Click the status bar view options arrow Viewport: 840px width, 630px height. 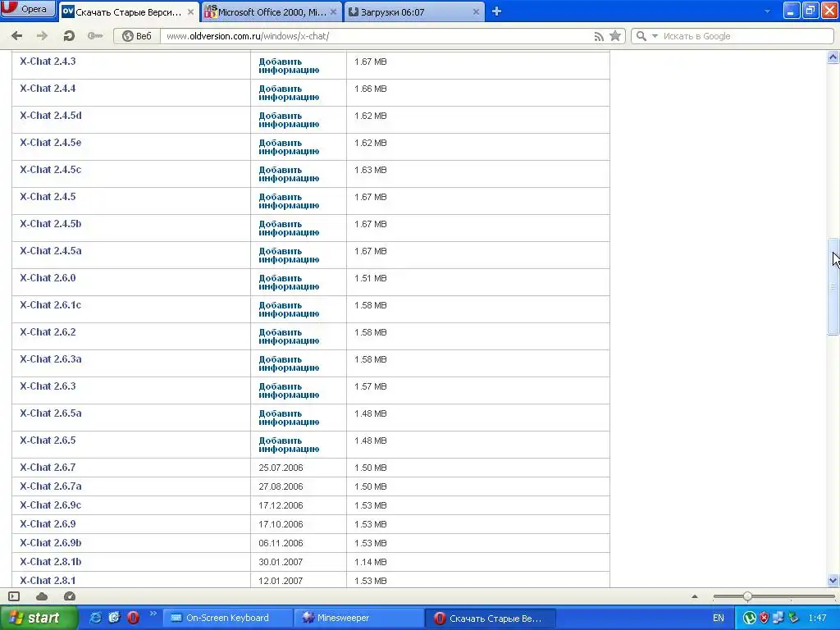[x=695, y=596]
